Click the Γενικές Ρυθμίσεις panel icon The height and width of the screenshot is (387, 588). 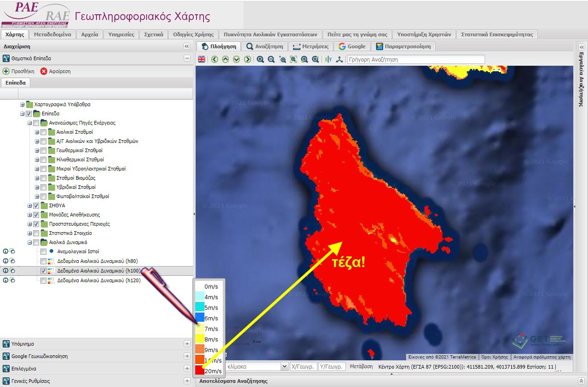tap(6, 381)
